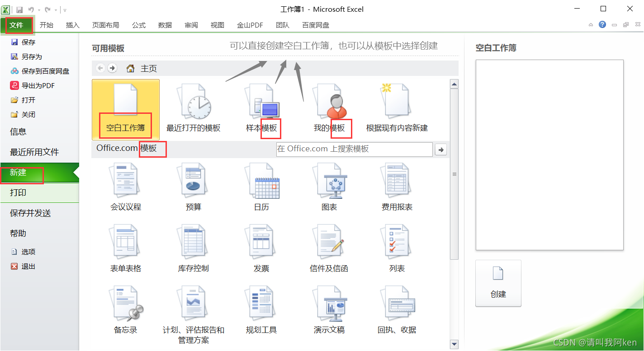
Task: Open Customize Quick Access Toolbar dropdown
Action: click(x=65, y=10)
